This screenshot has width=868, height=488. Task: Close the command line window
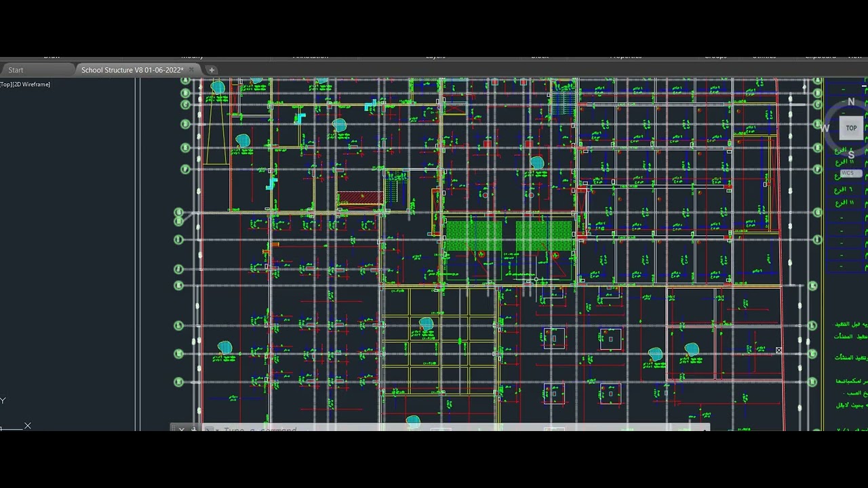click(182, 430)
